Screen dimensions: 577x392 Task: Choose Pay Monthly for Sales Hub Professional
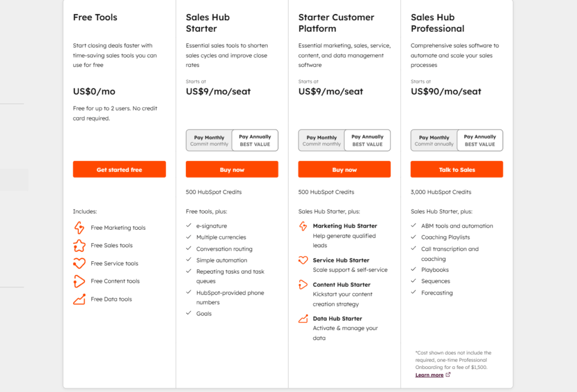click(434, 140)
